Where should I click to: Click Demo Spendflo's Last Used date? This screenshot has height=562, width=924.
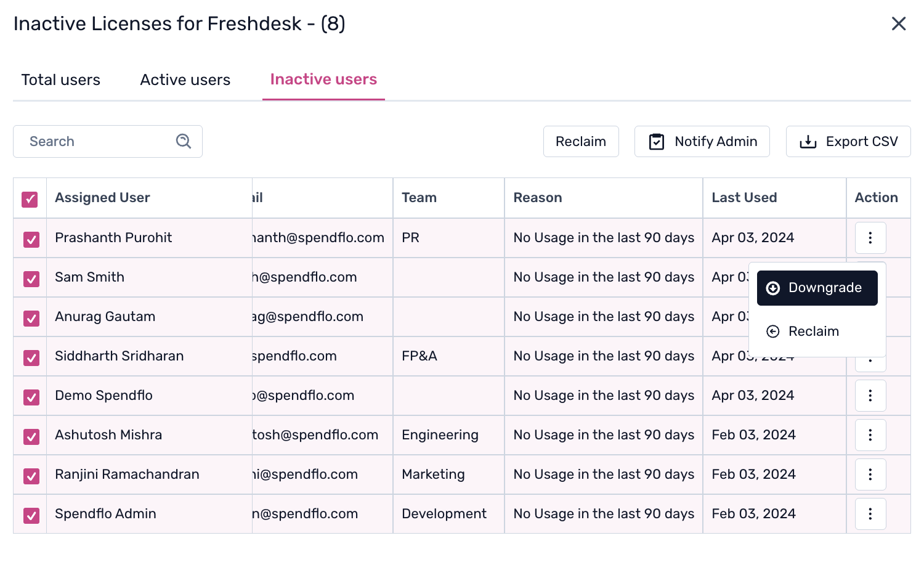[x=753, y=396]
